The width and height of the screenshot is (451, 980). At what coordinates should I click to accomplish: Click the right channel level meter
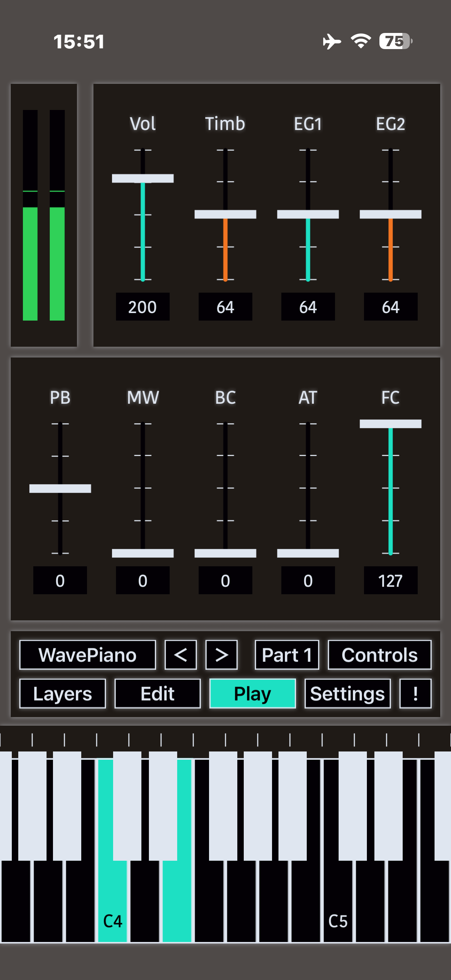coord(57,215)
